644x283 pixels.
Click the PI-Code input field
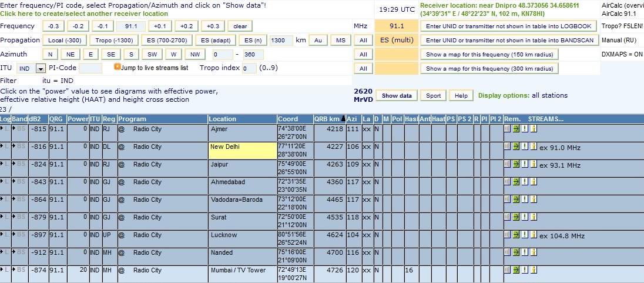(90, 68)
